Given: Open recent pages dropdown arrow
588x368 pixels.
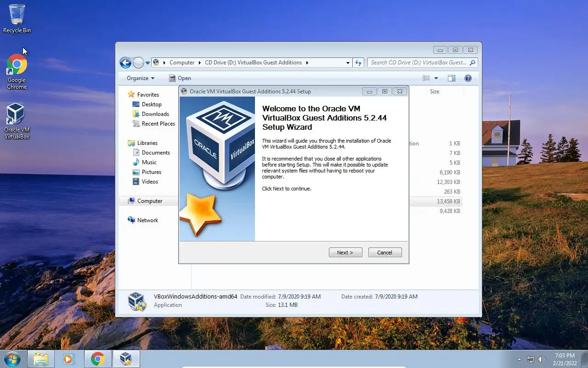Looking at the screenshot, I should (x=147, y=63).
